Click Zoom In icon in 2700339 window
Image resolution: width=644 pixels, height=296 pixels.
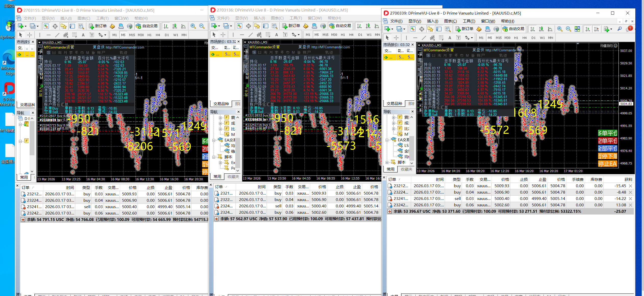pos(560,29)
